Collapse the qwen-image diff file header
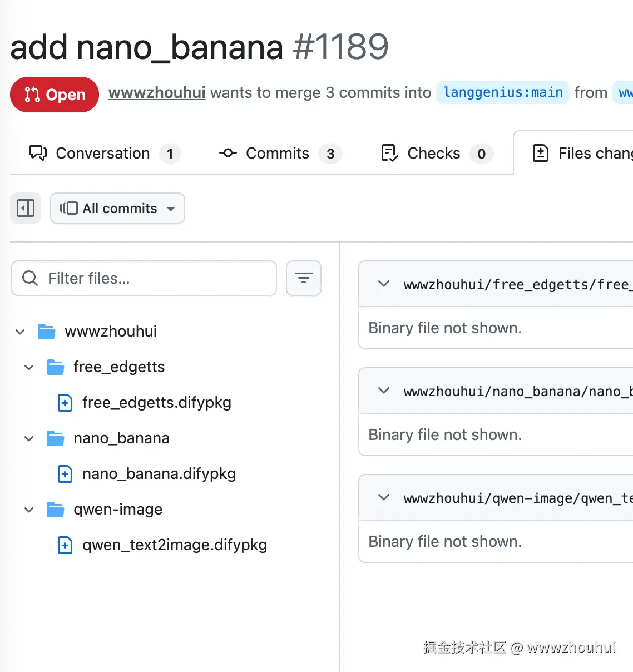Screen dimensions: 633x672 384,497
